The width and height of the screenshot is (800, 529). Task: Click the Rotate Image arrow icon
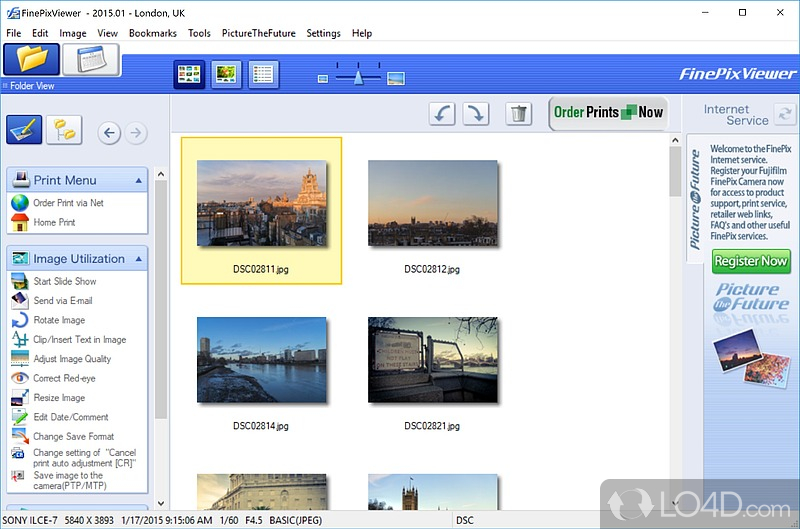[x=20, y=320]
